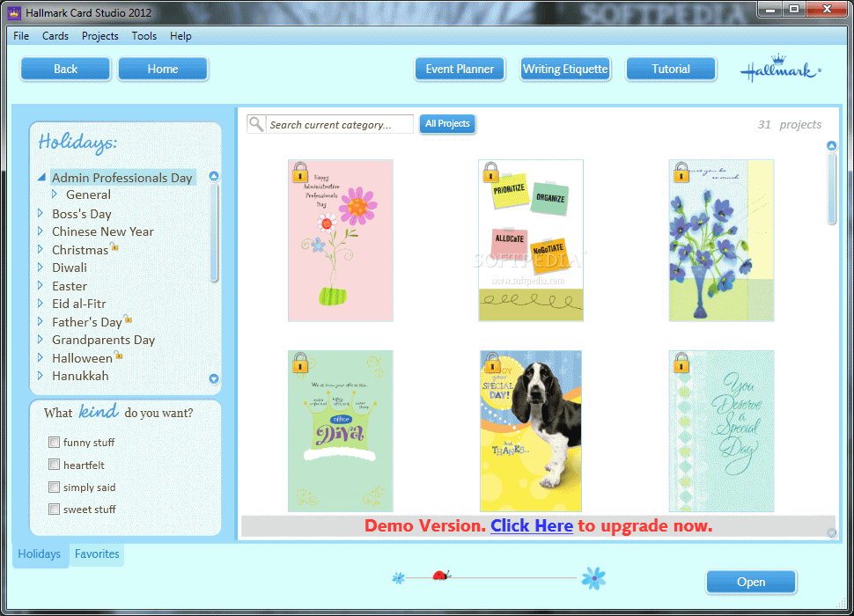Viewport: 854px width, 616px height.
Task: Click the project gallery scroll-down arrow
Action: pos(832,532)
